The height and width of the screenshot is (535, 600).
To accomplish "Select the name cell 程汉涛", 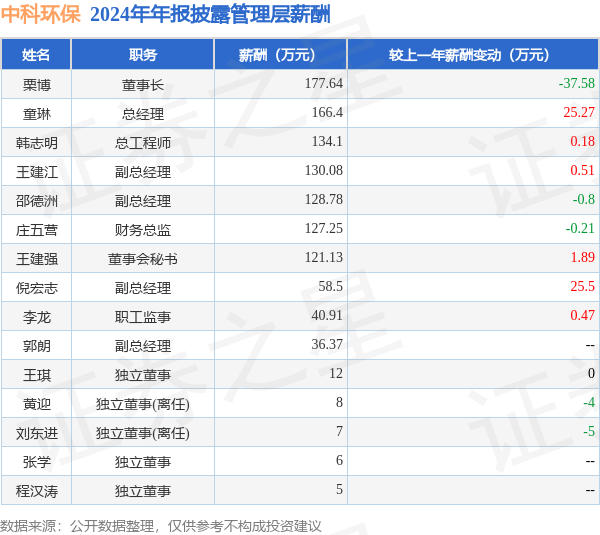I will click(36, 492).
